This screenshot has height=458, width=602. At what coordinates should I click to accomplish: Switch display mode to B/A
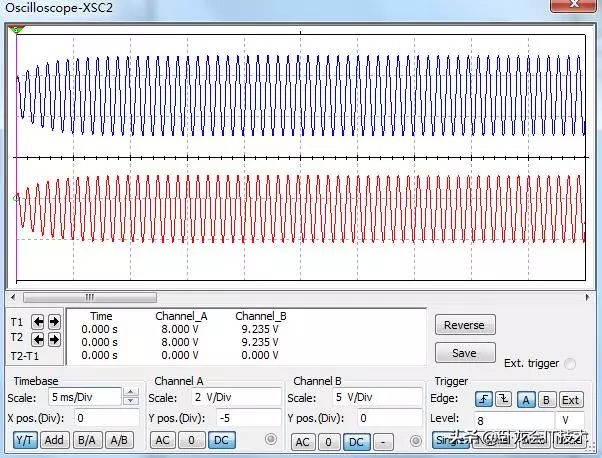pos(87,440)
